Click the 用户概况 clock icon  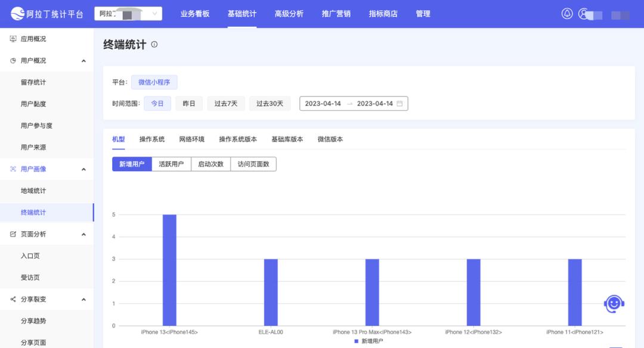[x=13, y=60]
